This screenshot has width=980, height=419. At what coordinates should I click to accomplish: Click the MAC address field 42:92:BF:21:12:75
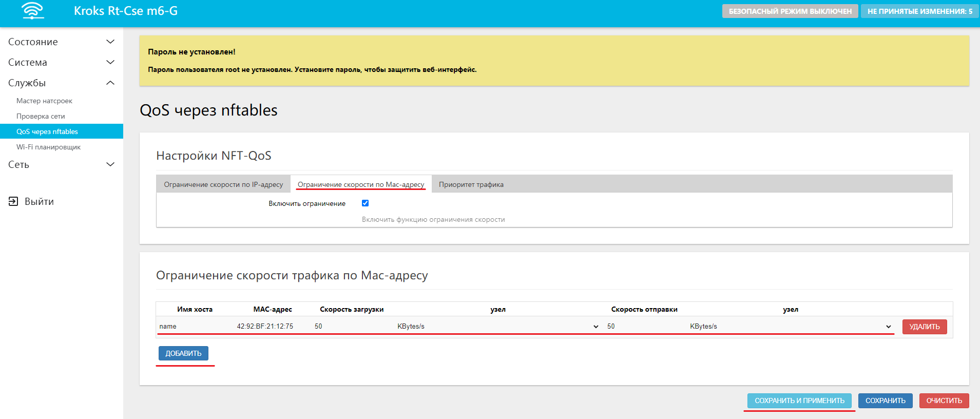pyautogui.click(x=273, y=327)
